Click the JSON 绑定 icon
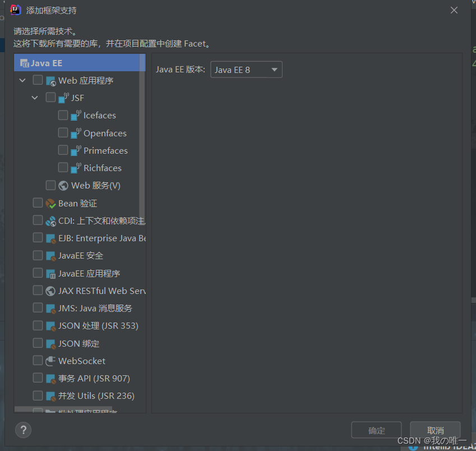 [x=50, y=344]
